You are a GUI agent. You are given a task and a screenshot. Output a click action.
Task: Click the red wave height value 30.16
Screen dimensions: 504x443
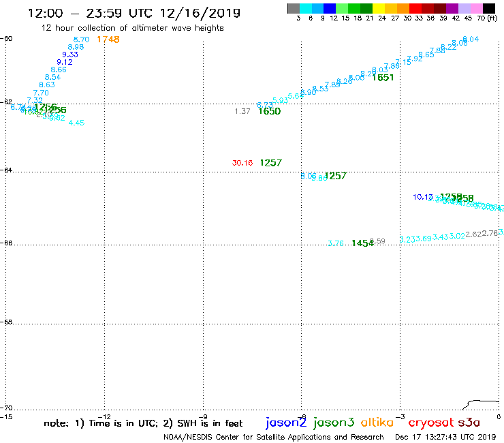click(x=242, y=163)
